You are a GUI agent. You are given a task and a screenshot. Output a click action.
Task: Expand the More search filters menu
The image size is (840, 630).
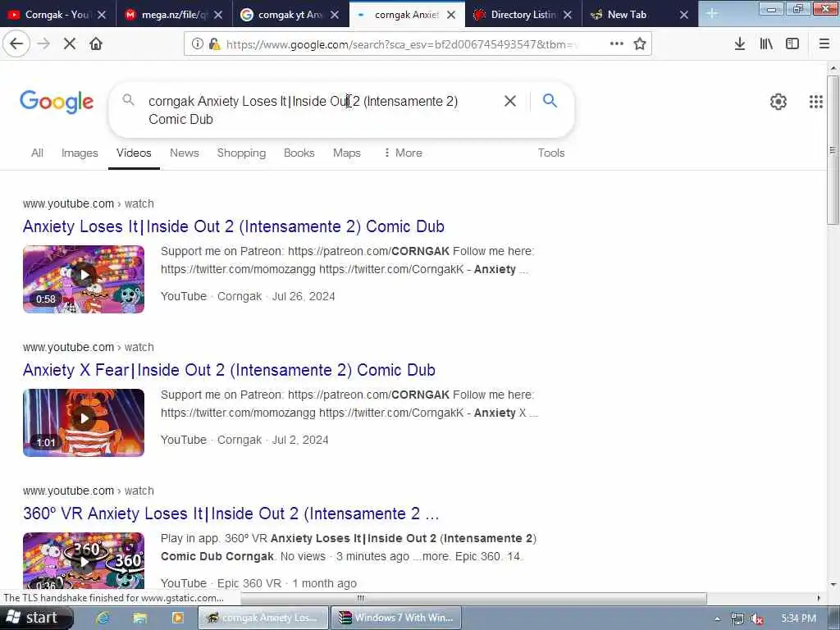click(403, 153)
